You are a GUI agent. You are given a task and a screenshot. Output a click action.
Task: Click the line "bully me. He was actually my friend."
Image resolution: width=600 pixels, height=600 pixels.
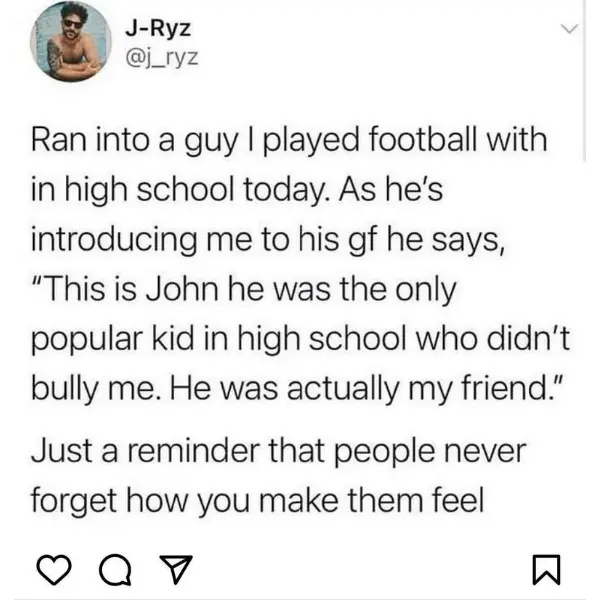pyautogui.click(x=297, y=390)
